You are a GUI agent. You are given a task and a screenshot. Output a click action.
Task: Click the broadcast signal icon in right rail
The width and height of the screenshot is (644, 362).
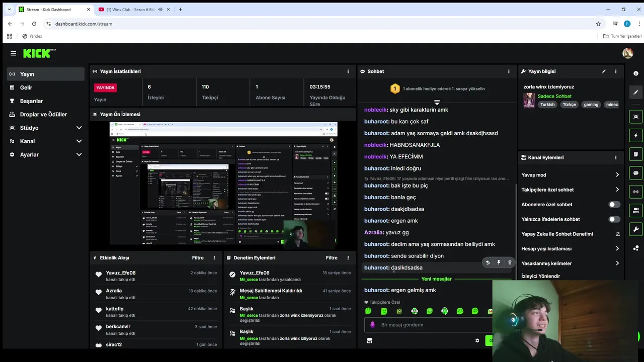[x=636, y=192]
